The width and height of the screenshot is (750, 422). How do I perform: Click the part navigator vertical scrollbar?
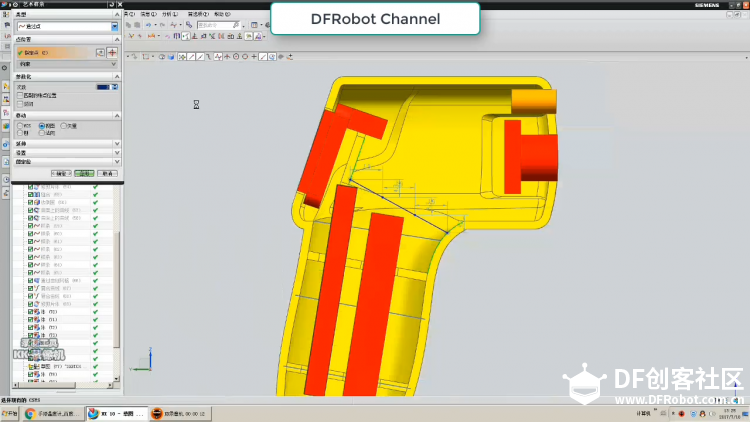point(117,289)
